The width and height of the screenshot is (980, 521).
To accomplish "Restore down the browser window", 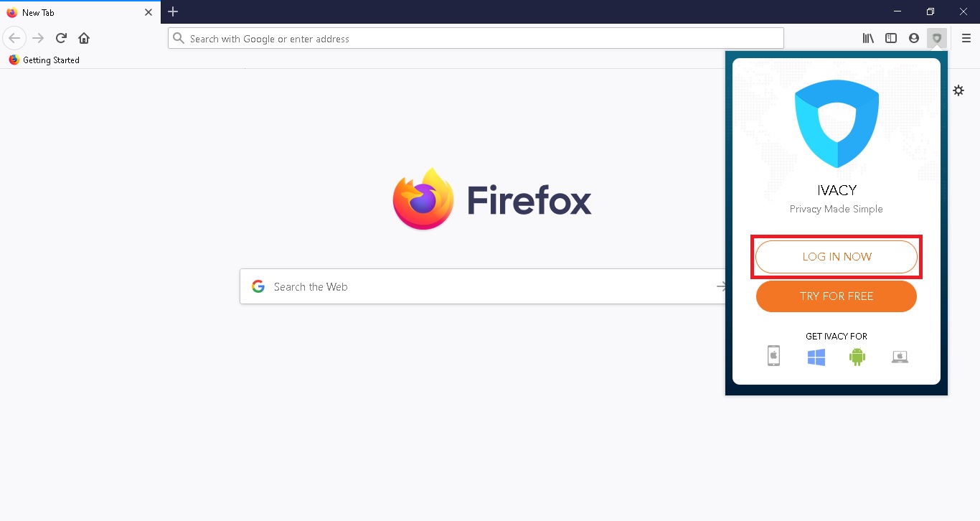I will (930, 11).
